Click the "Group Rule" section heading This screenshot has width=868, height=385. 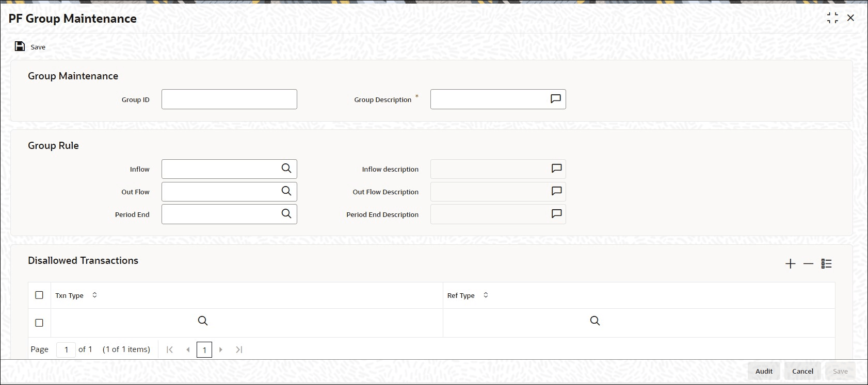(53, 145)
